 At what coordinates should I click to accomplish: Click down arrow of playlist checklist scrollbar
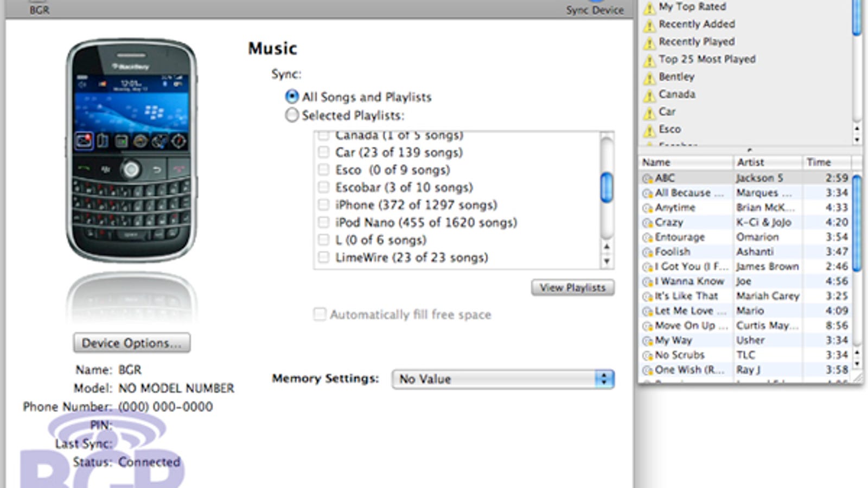pos(607,261)
